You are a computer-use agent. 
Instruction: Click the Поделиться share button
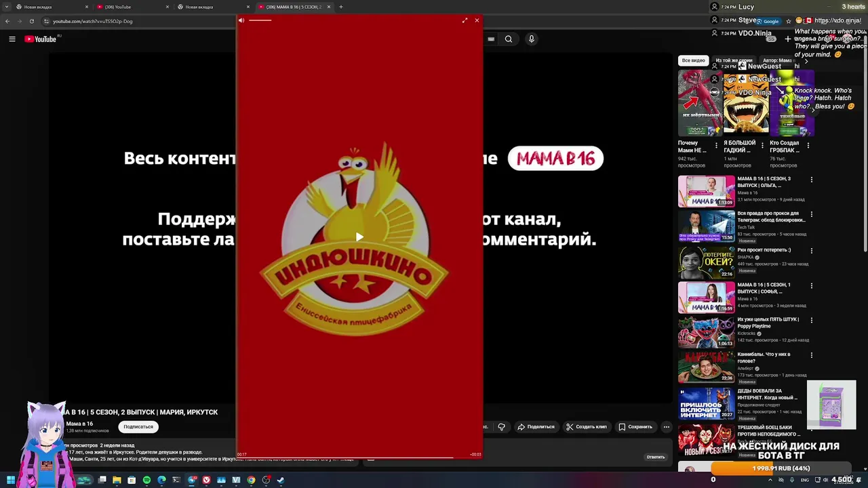(536, 426)
